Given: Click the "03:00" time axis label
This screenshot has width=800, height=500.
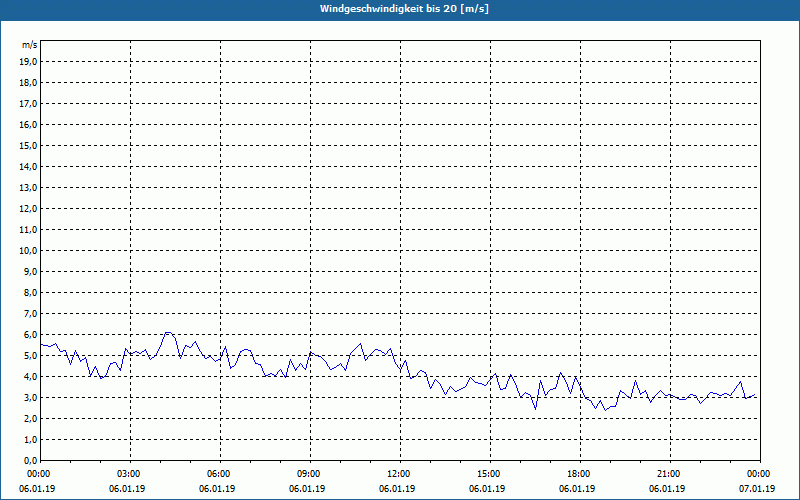Looking at the screenshot, I should point(131,474).
